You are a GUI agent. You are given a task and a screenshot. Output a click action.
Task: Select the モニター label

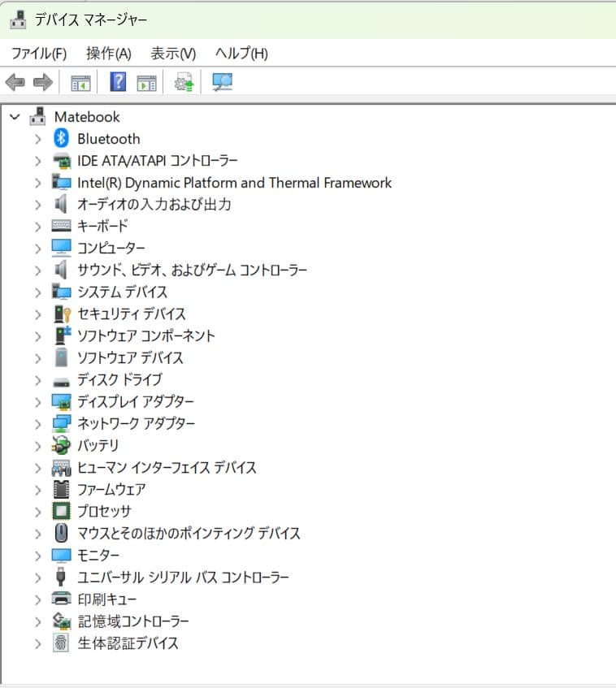98,555
